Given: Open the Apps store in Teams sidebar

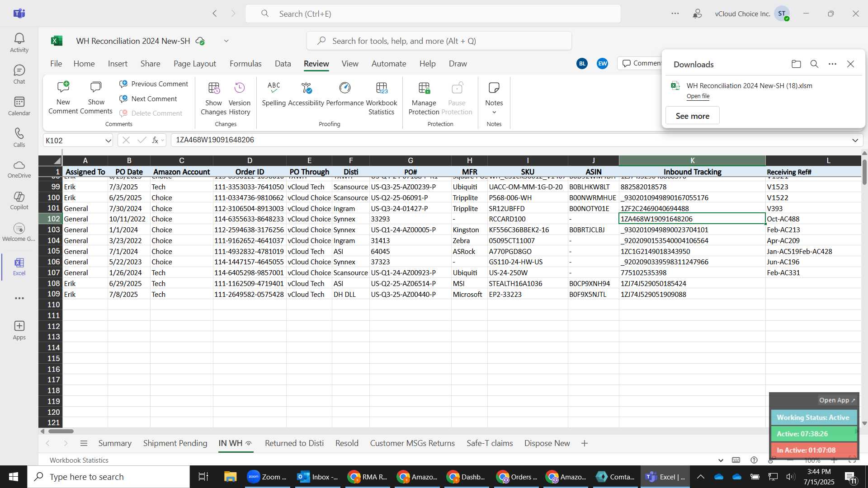Looking at the screenshot, I should 19,330.
